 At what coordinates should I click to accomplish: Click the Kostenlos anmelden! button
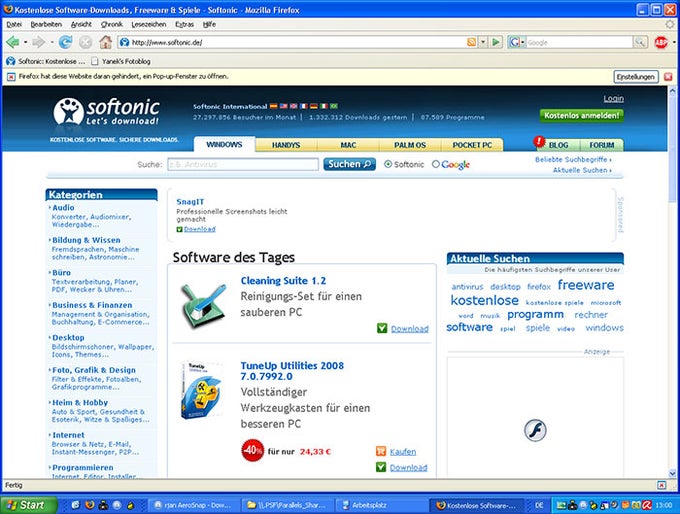click(x=582, y=115)
